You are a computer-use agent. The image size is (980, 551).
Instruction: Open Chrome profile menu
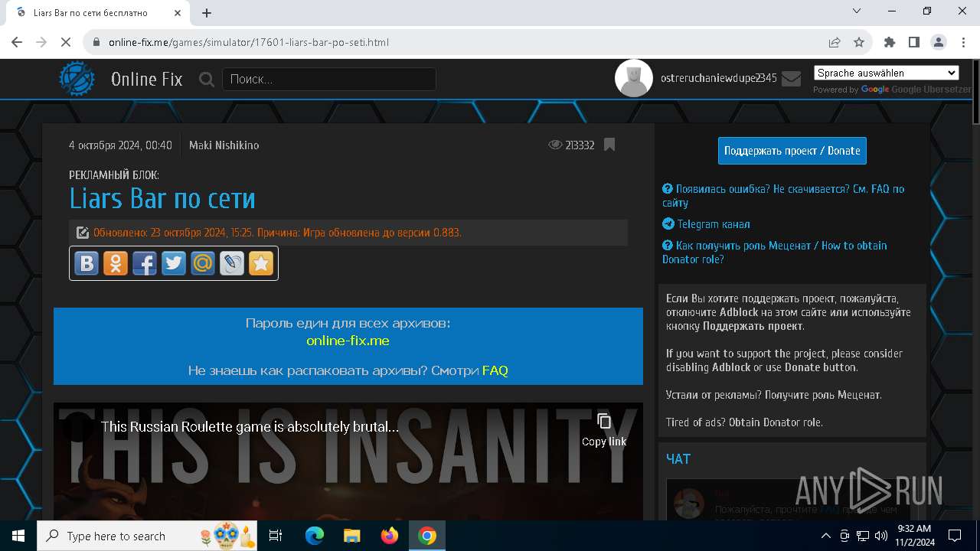click(939, 42)
